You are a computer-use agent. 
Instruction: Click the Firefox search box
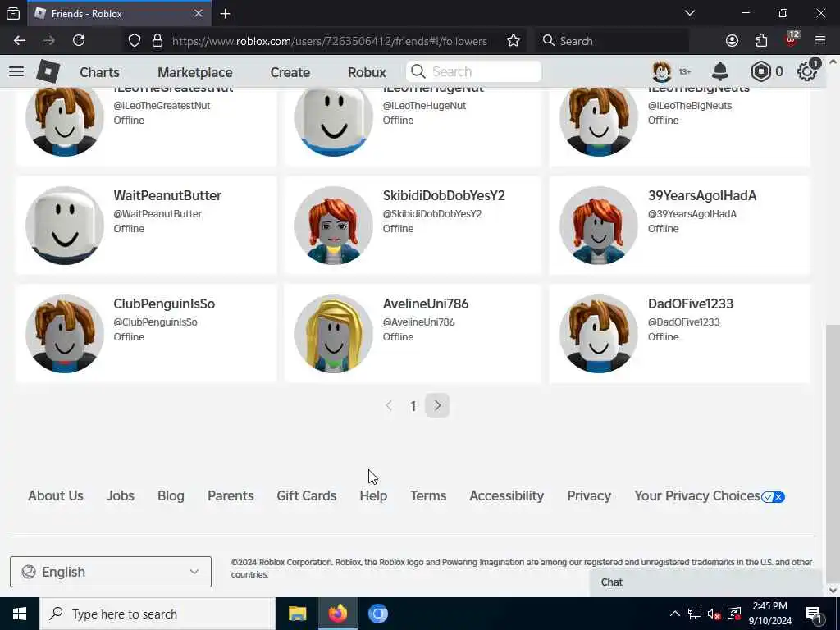612,41
